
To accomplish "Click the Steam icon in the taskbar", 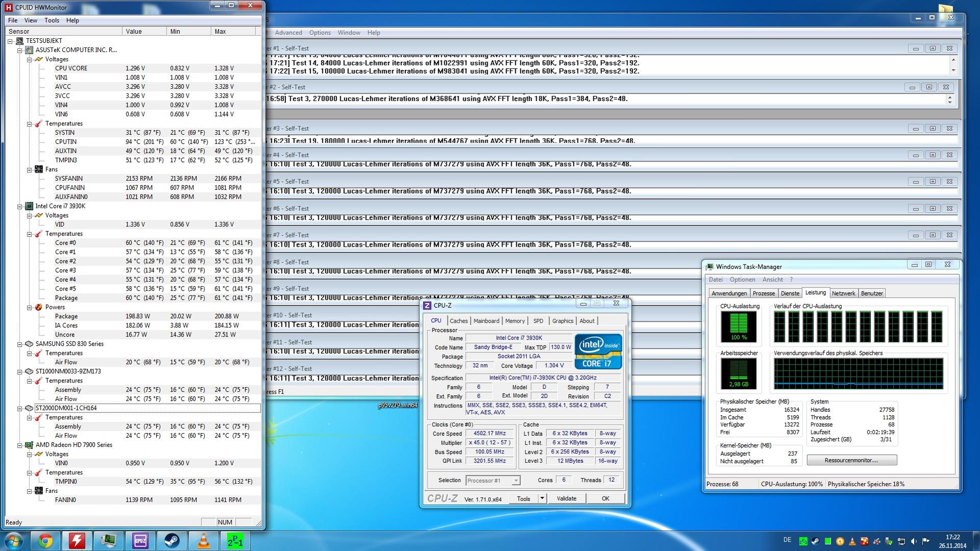I will click(x=172, y=541).
